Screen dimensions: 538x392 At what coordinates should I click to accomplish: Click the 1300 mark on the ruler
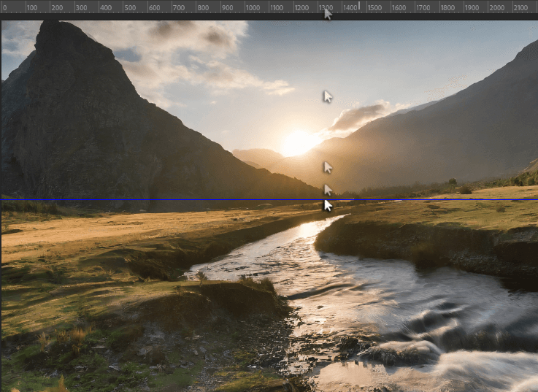click(326, 7)
